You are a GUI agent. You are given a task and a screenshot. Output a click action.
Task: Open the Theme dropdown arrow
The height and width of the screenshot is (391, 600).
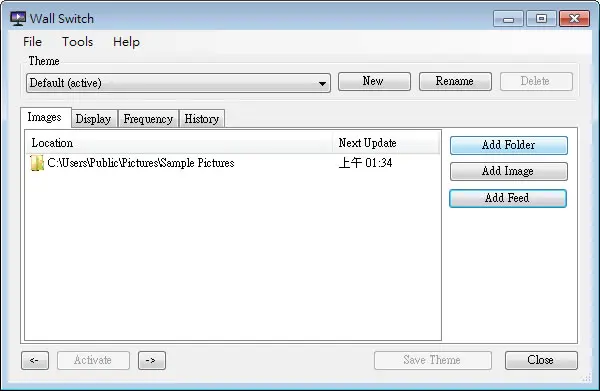pyautogui.click(x=322, y=83)
